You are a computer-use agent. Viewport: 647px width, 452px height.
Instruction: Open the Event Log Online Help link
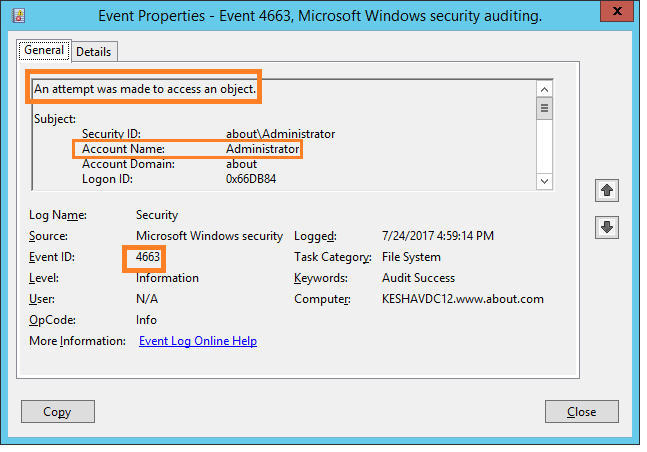click(x=197, y=341)
